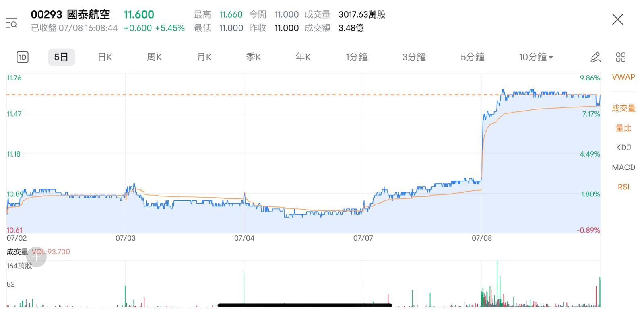Enable the KDJ indicator
644x313 pixels.
[623, 148]
